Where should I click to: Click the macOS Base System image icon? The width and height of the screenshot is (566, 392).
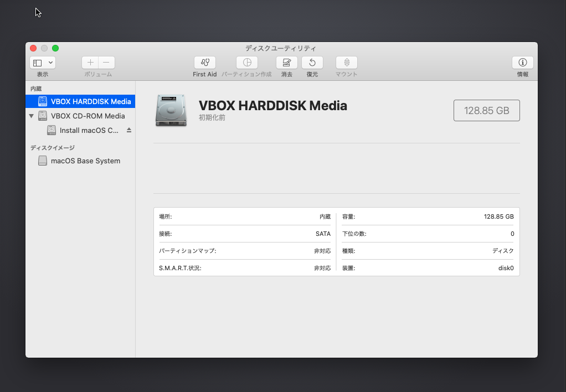pyautogui.click(x=43, y=161)
